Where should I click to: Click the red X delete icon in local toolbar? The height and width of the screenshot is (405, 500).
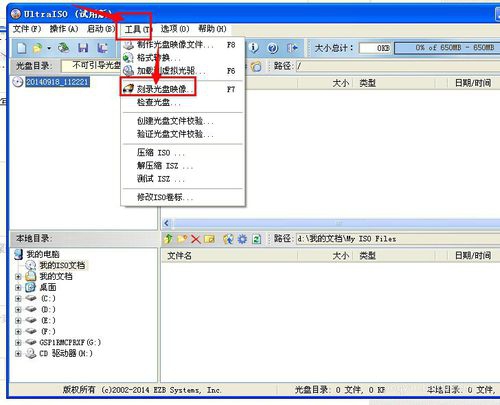point(196,239)
